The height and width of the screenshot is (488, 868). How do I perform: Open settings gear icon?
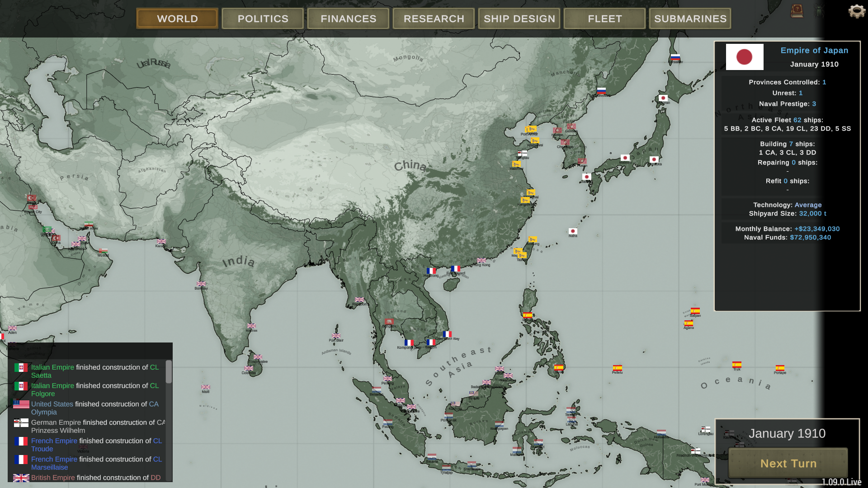click(856, 11)
